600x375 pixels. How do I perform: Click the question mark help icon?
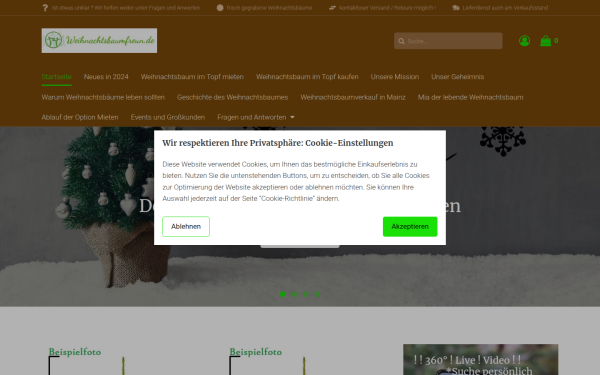coord(45,8)
